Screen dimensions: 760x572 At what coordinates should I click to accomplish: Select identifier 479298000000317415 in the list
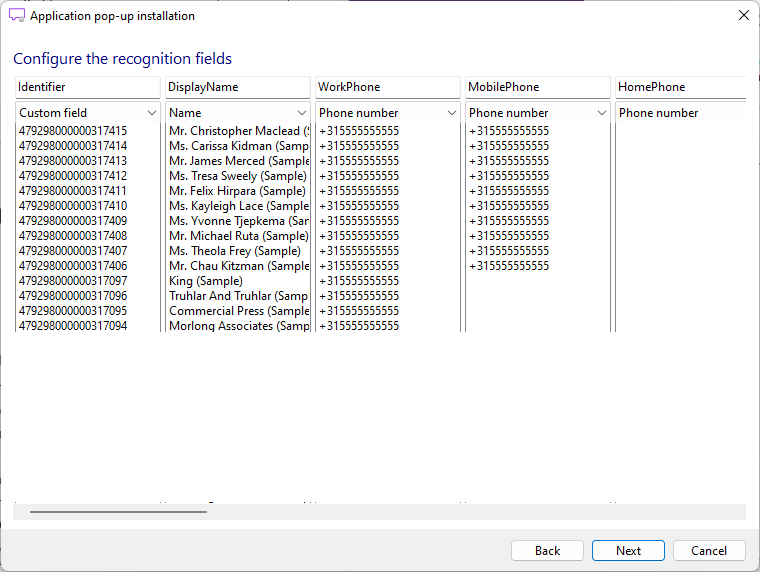73,131
